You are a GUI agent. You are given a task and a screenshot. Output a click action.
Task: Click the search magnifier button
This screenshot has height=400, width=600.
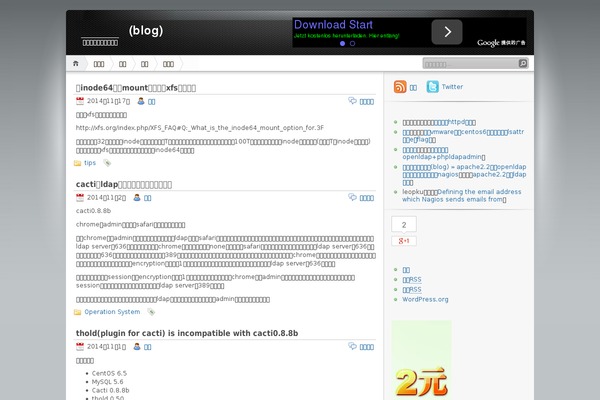pos(523,64)
